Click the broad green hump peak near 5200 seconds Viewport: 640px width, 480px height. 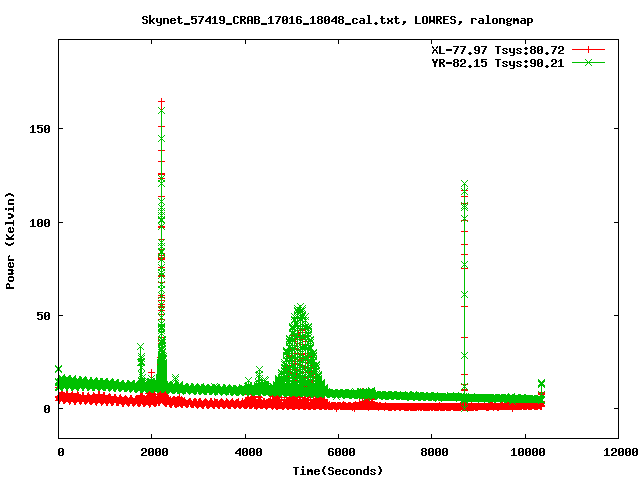300,307
